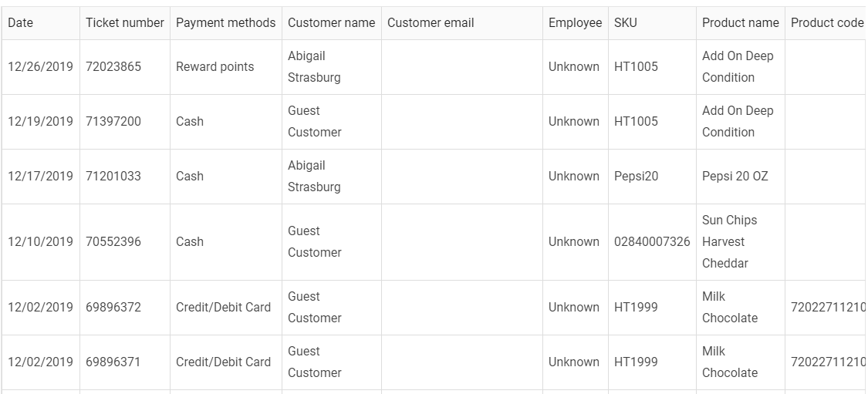The width and height of the screenshot is (868, 394).
Task: Click the 12/17/2019 date cell
Action: click(x=40, y=177)
